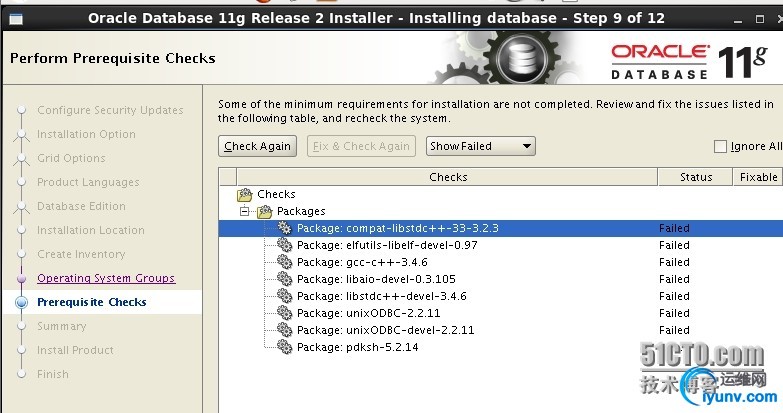Click gear icon for unixODBC-devel-2.2.11
The image size is (783, 413).
[x=285, y=330]
